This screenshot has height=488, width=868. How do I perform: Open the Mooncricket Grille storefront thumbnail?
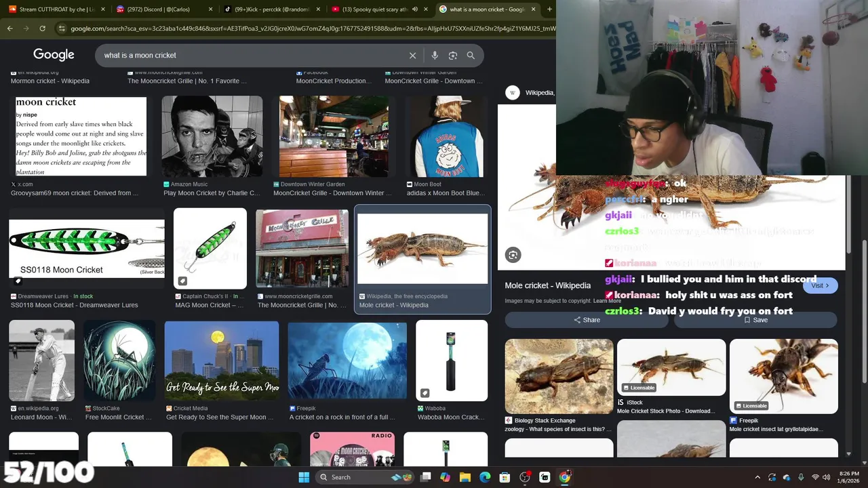click(x=302, y=249)
